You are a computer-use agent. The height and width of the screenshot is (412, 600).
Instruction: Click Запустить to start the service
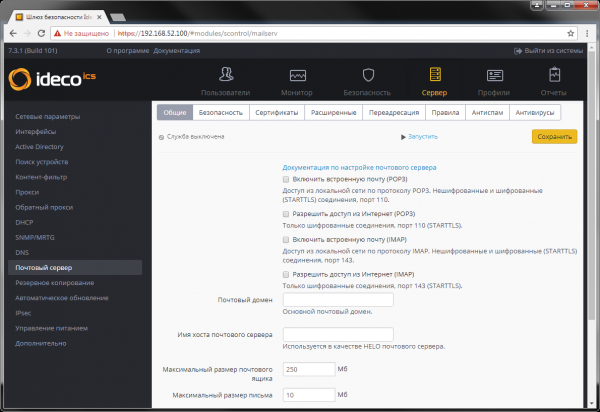[x=420, y=136]
